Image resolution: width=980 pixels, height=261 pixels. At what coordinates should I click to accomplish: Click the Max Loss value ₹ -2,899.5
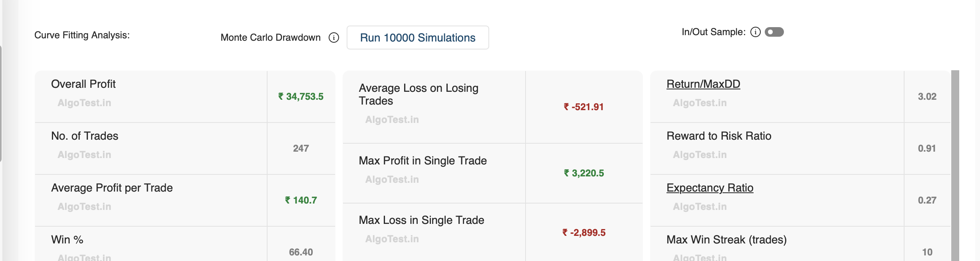584,233
